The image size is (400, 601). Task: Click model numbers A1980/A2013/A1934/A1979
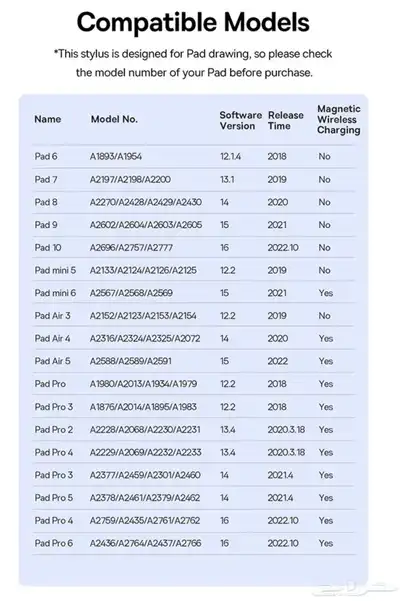(x=143, y=384)
